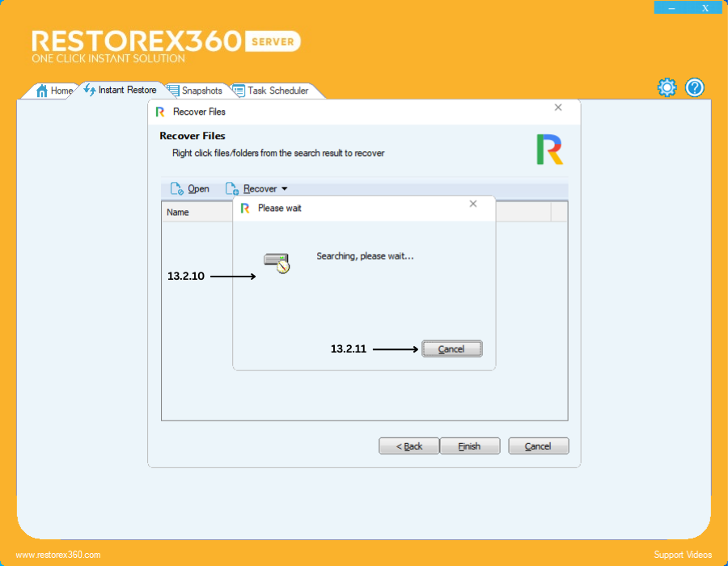Viewport: 728px width, 566px height.
Task: Close the Please wait dialog
Action: click(x=473, y=204)
